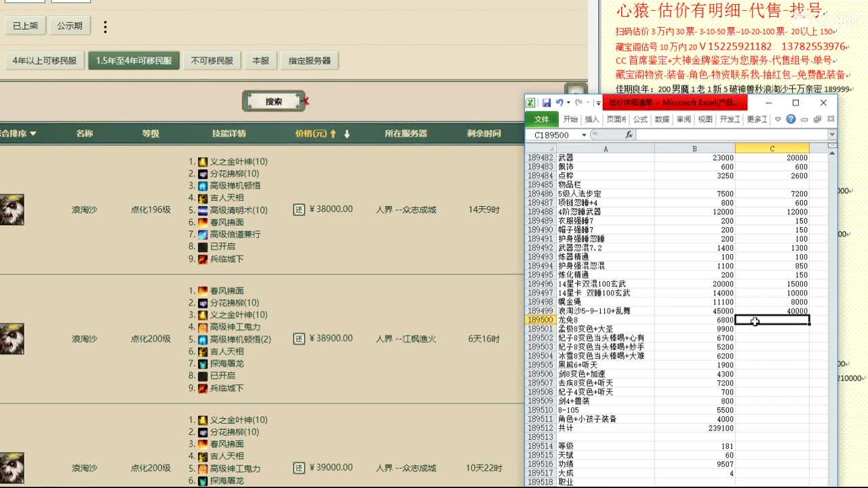
Task: Click the 春风拂面 skill icon in first listing
Action: 202,222
